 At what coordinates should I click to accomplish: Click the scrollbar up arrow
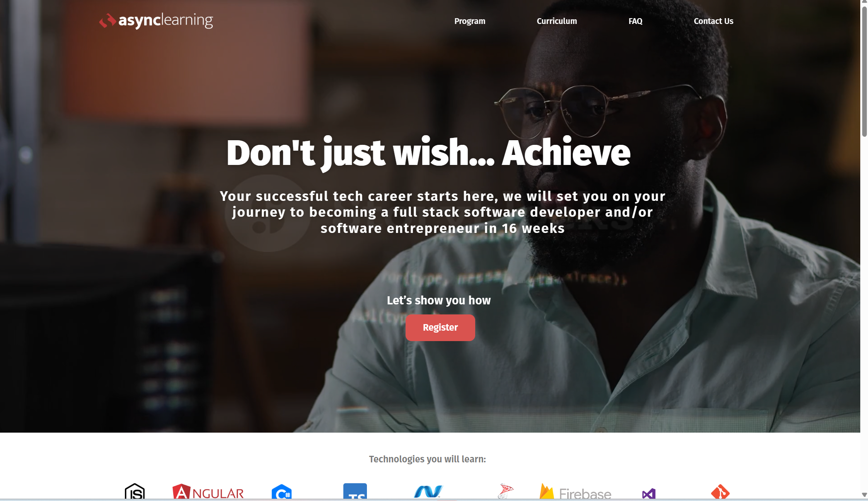pyautogui.click(x=864, y=2)
